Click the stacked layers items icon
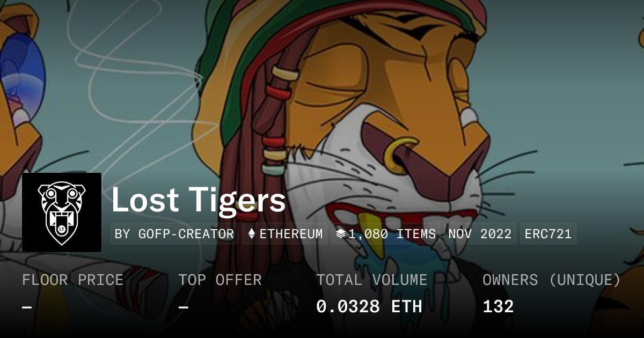 (340, 234)
